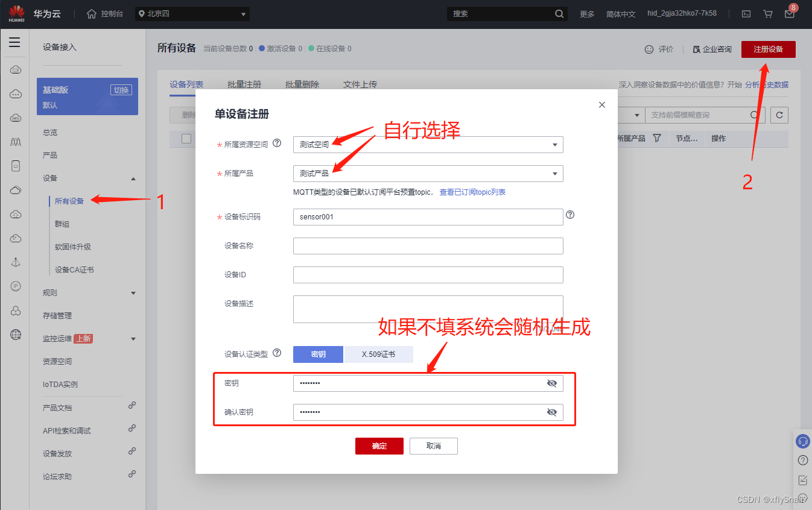Click the external link icon beside 论坛求助

click(x=132, y=474)
